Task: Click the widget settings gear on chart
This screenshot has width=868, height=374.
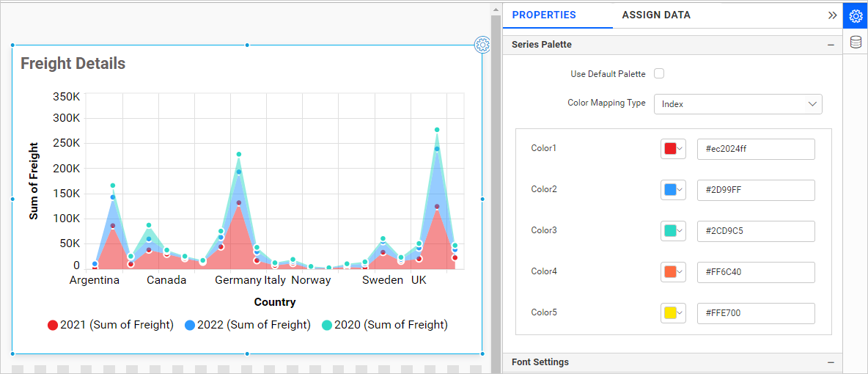Action: tap(482, 45)
